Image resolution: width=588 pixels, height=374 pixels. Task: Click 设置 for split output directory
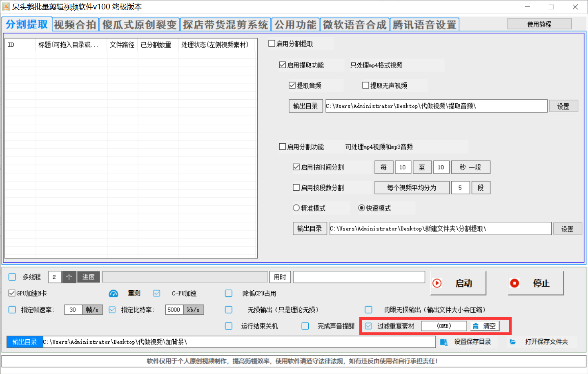coord(568,229)
